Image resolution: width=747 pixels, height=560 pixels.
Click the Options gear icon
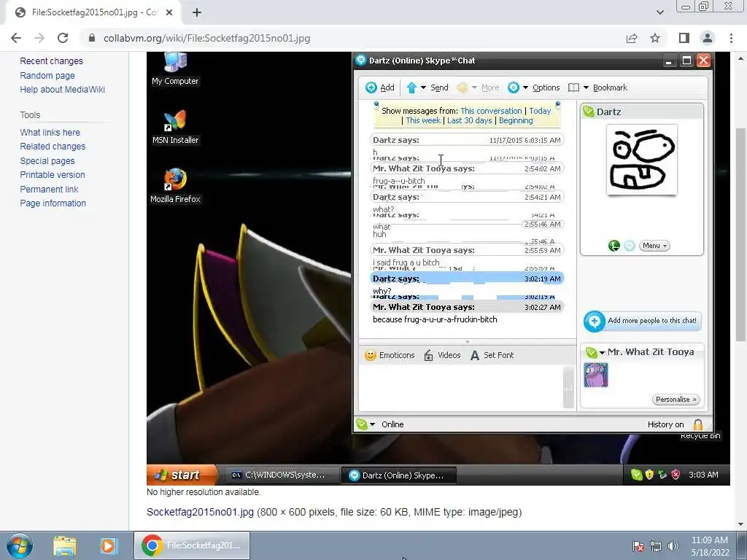[513, 87]
